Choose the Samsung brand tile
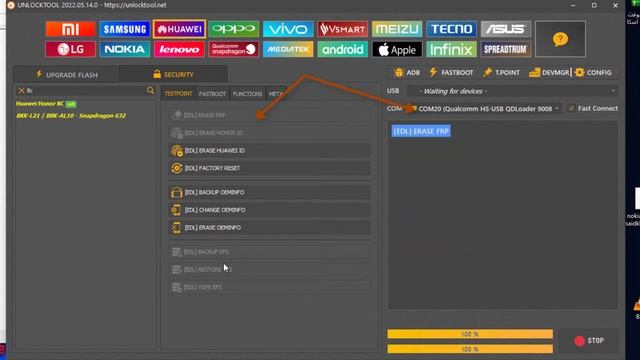The width and height of the screenshot is (640, 360). [x=125, y=29]
